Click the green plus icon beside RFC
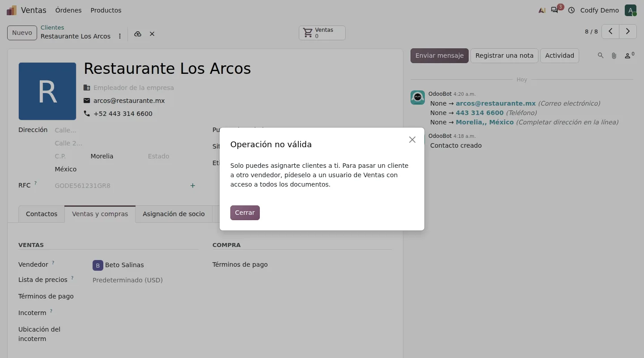This screenshot has width=644, height=358. click(193, 185)
